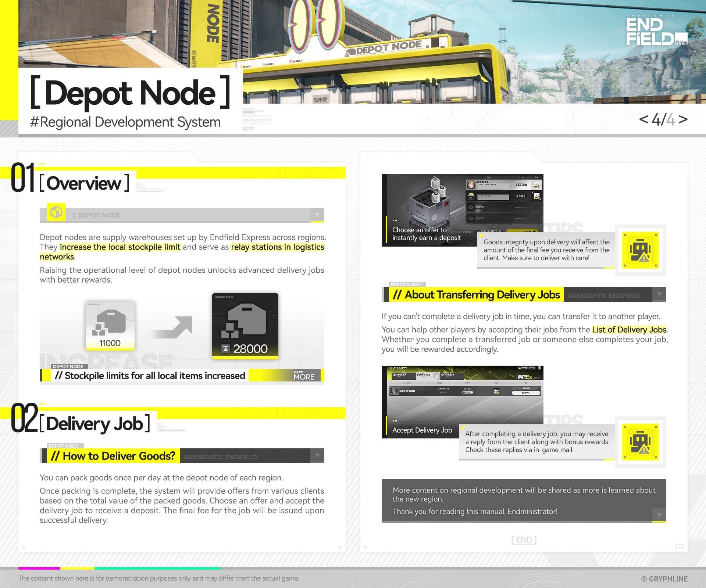
Task: Click the 11000 stockpile warehouse icon
Action: (110, 325)
